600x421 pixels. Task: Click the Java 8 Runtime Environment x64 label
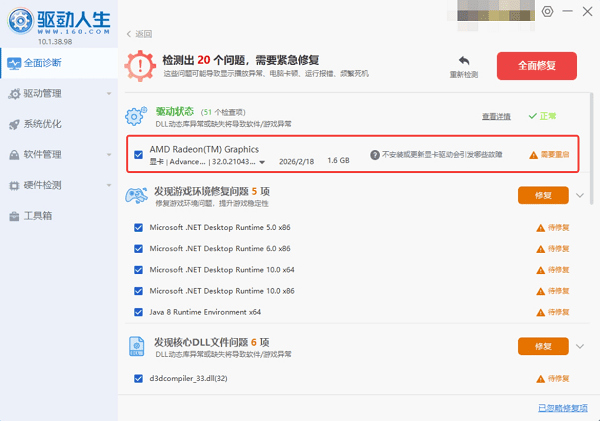(205, 312)
